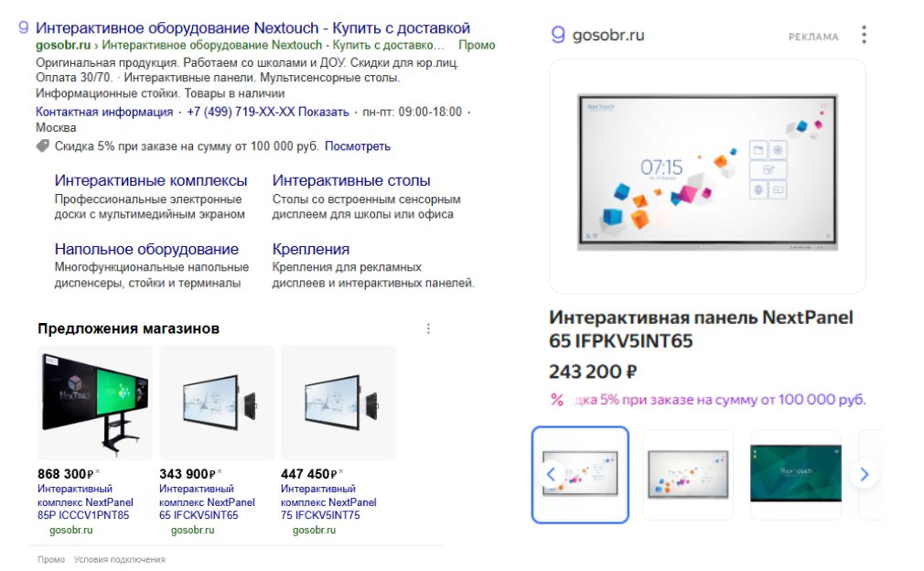
Task: Open the headline Интерактивное оборудование Nextouch link
Action: 252,27
